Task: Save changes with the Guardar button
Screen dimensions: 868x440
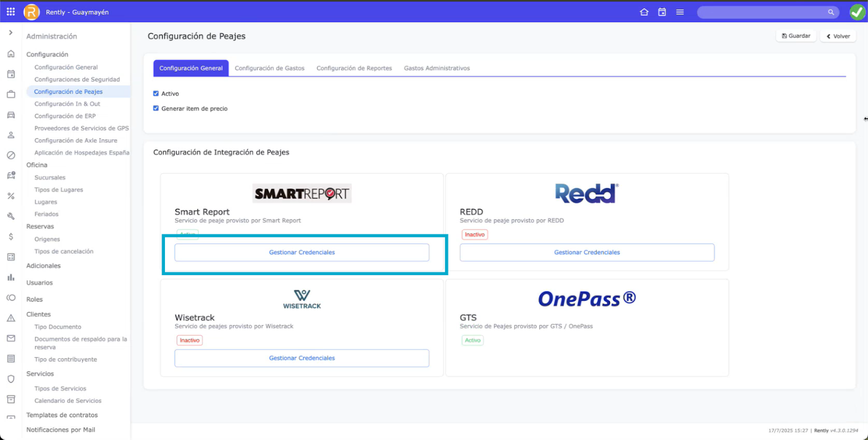Action: 796,36
